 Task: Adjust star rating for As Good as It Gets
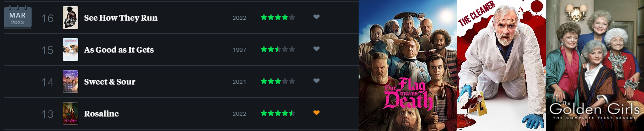pos(278,49)
